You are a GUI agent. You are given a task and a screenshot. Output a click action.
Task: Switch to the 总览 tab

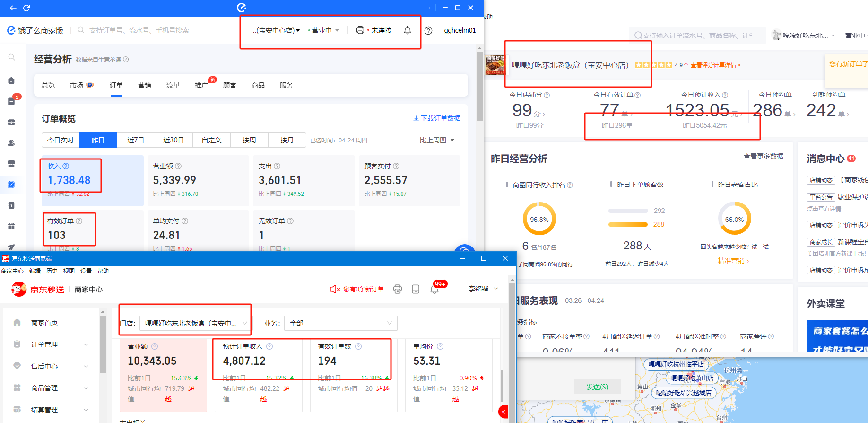point(48,85)
